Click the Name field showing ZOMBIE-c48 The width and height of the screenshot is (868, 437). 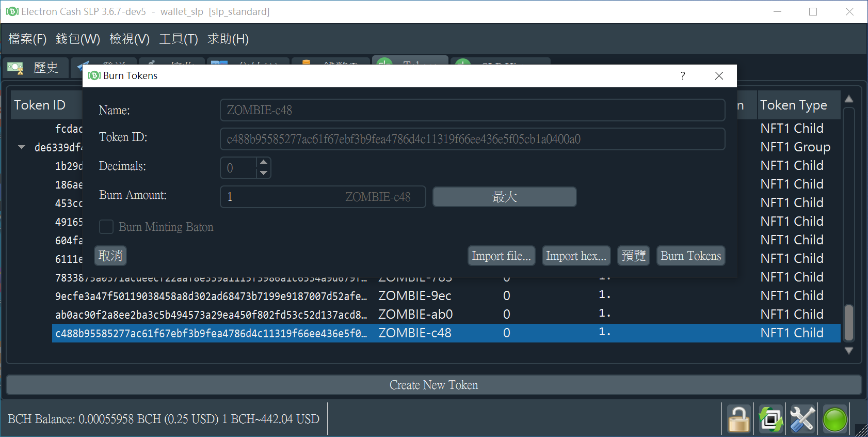coord(472,110)
